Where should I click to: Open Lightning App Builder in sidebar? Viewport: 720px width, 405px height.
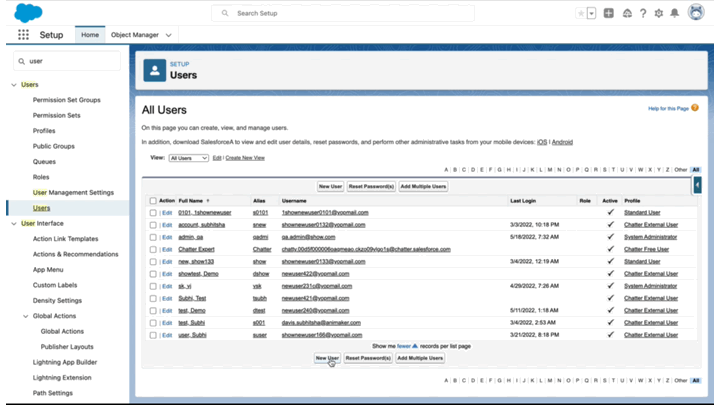tap(65, 362)
